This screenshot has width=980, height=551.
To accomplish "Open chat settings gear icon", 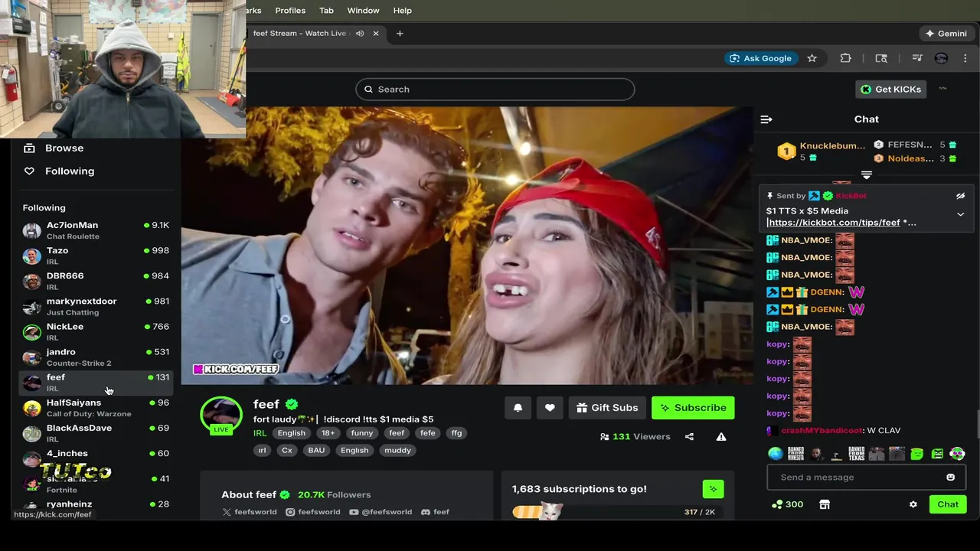I will click(913, 504).
